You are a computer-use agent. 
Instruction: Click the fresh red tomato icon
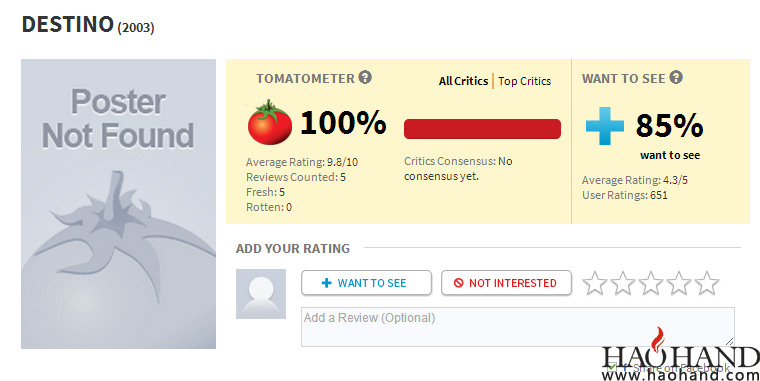click(269, 123)
